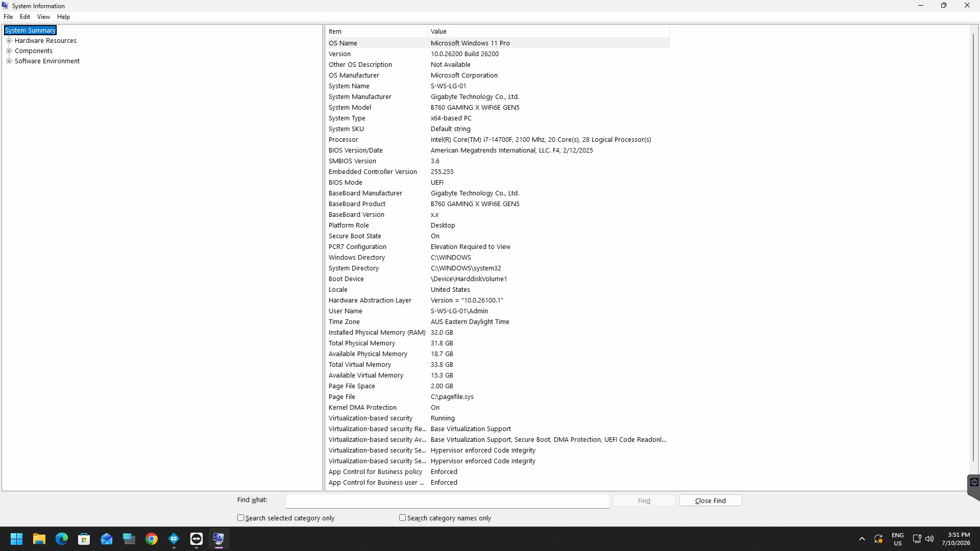
Task: Sort by the Item column header
Action: click(x=376, y=32)
